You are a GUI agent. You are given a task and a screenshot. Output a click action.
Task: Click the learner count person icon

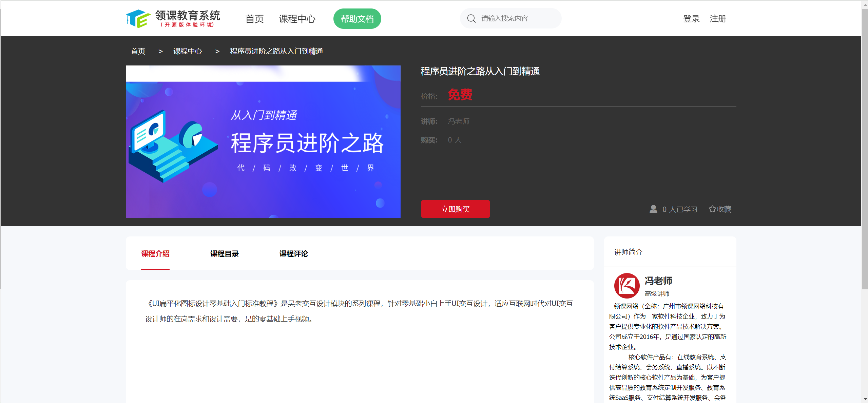coord(653,209)
